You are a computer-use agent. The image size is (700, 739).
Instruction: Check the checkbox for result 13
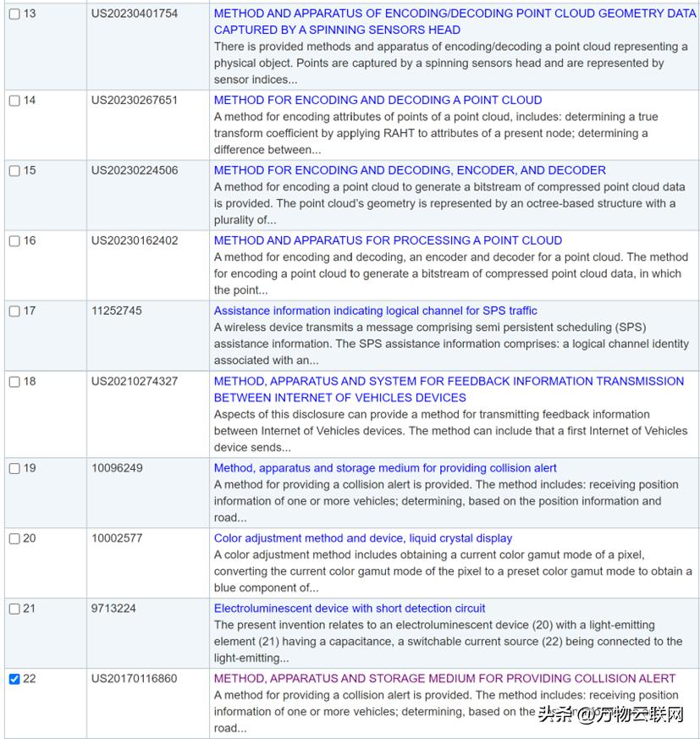pyautogui.click(x=14, y=14)
